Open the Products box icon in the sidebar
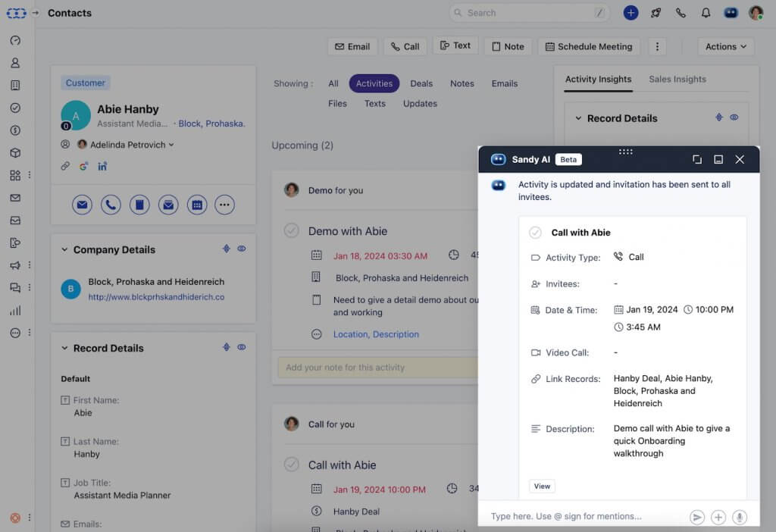Viewport: 776px width, 532px height. (17, 152)
